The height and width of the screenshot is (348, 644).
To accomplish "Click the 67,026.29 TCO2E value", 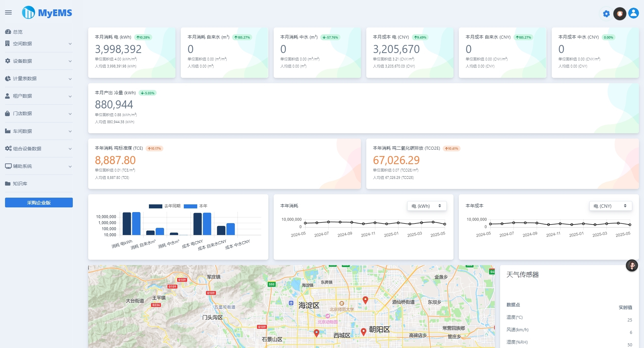I will tap(396, 160).
